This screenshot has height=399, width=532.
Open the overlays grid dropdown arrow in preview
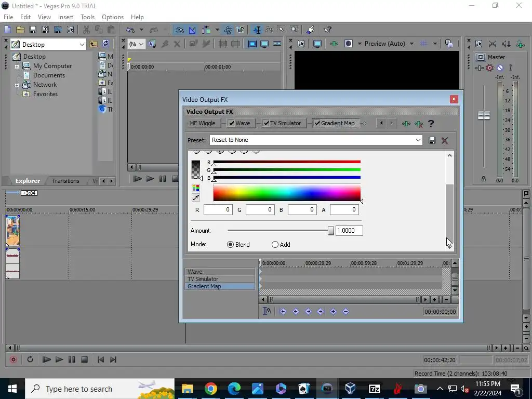(435, 44)
